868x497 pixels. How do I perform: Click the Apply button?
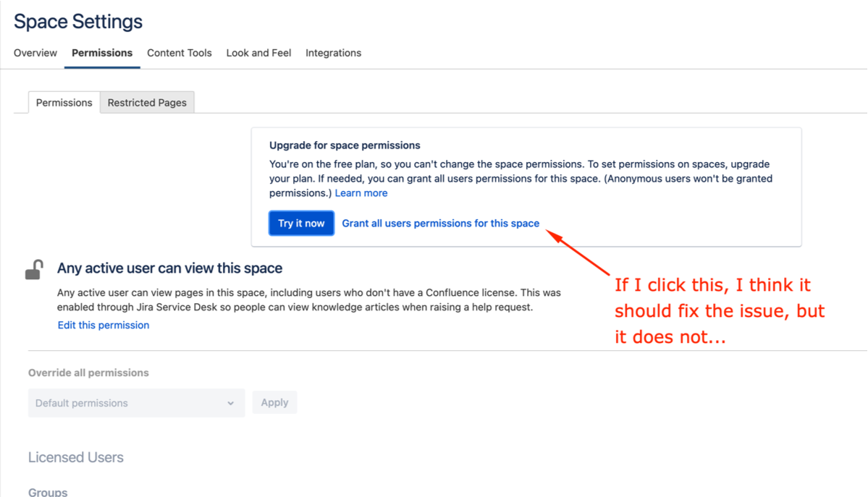pyautogui.click(x=274, y=402)
